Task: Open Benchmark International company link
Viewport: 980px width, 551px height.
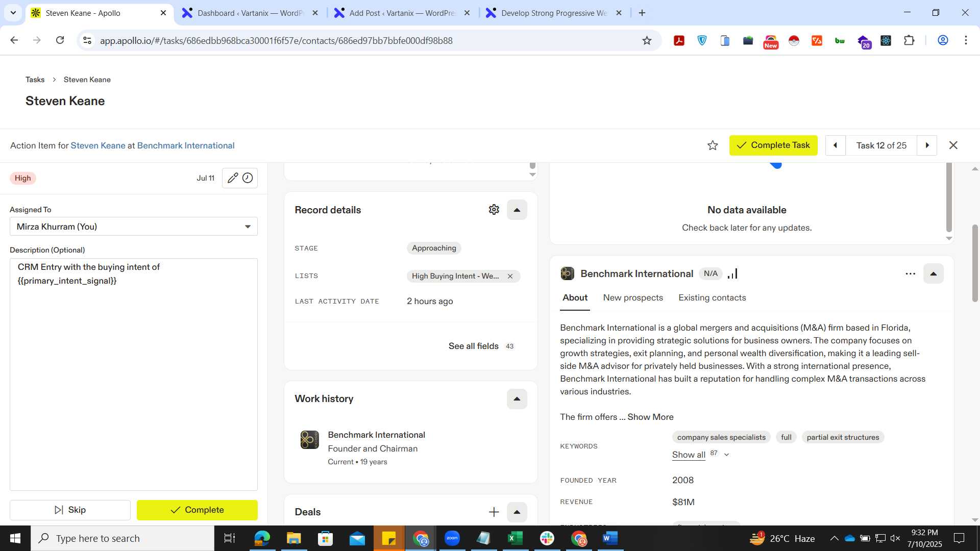Action: [186, 145]
